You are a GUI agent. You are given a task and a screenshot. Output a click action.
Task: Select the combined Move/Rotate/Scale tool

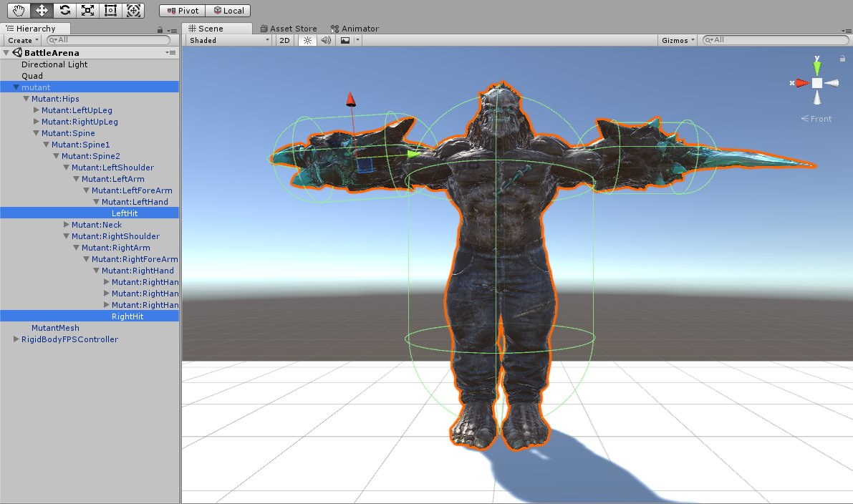coord(133,10)
